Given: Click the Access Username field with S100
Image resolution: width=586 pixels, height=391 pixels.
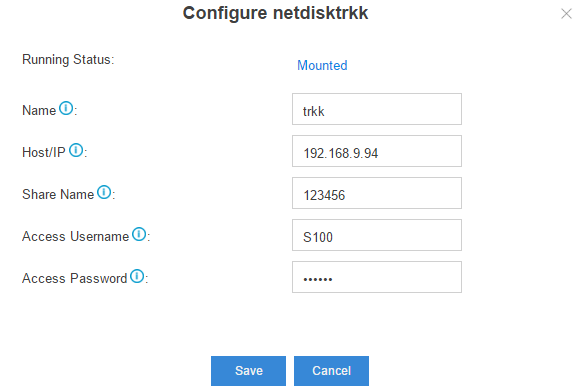Looking at the screenshot, I should [377, 235].
